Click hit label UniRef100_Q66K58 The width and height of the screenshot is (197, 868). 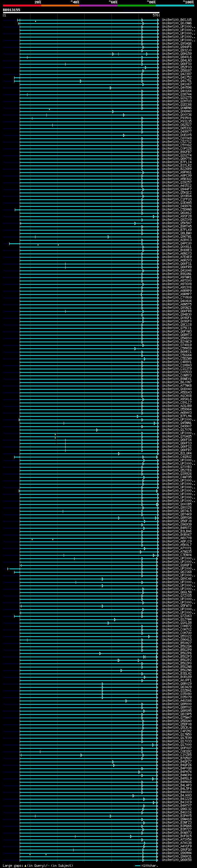coord(177,860)
